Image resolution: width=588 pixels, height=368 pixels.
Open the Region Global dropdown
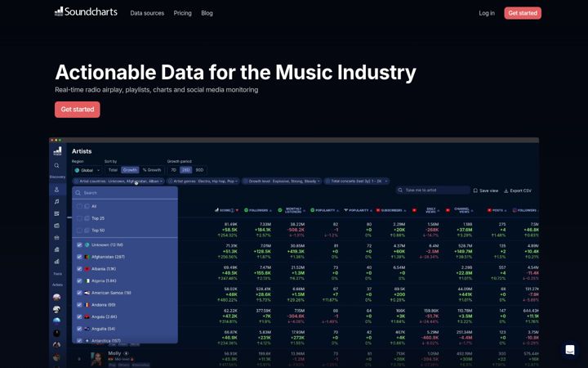[x=87, y=170]
